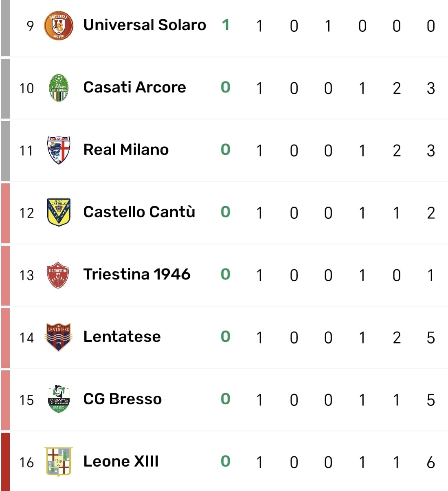Click rank number 16 in standings

[26, 462]
